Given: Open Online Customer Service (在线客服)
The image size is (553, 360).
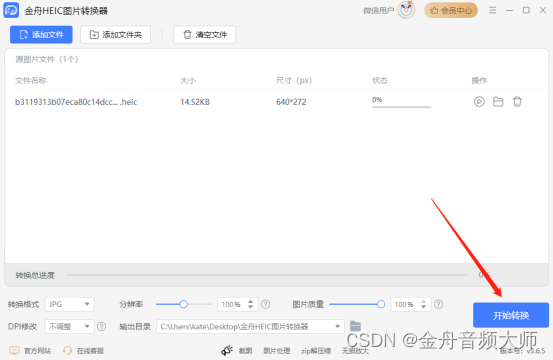Looking at the screenshot, I should tap(83, 350).
